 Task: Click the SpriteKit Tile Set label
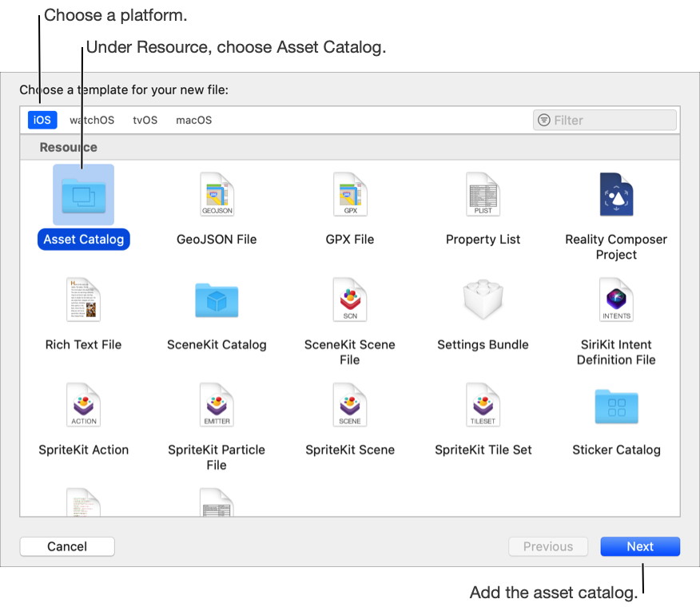coord(483,450)
